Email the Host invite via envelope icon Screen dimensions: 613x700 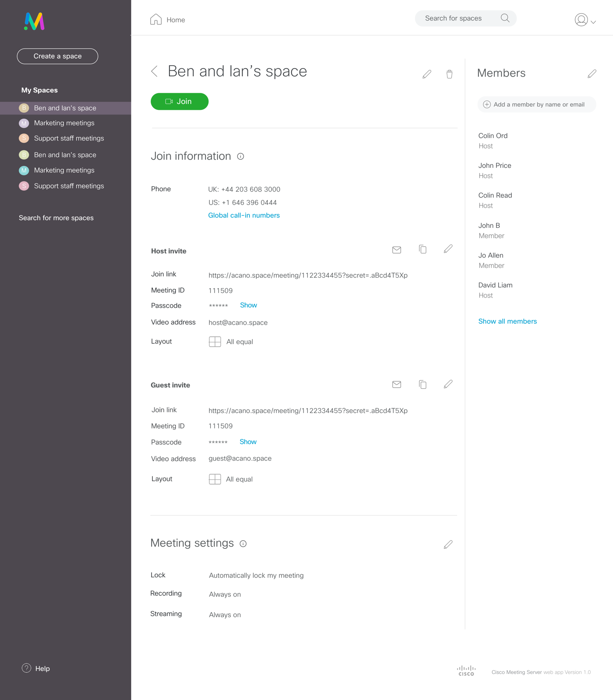click(396, 250)
